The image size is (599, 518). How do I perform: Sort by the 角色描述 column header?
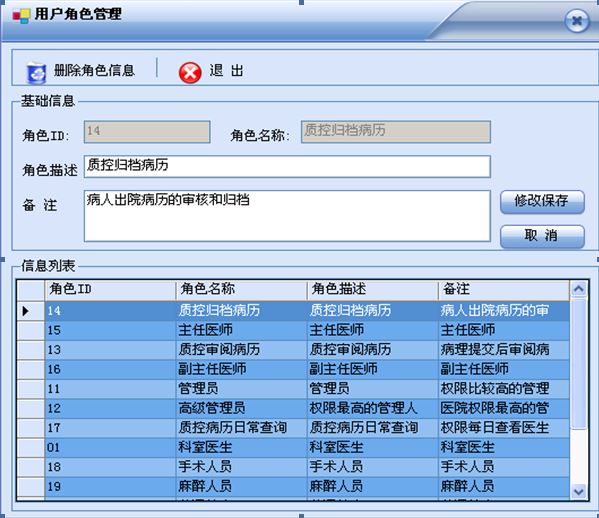pos(372,290)
